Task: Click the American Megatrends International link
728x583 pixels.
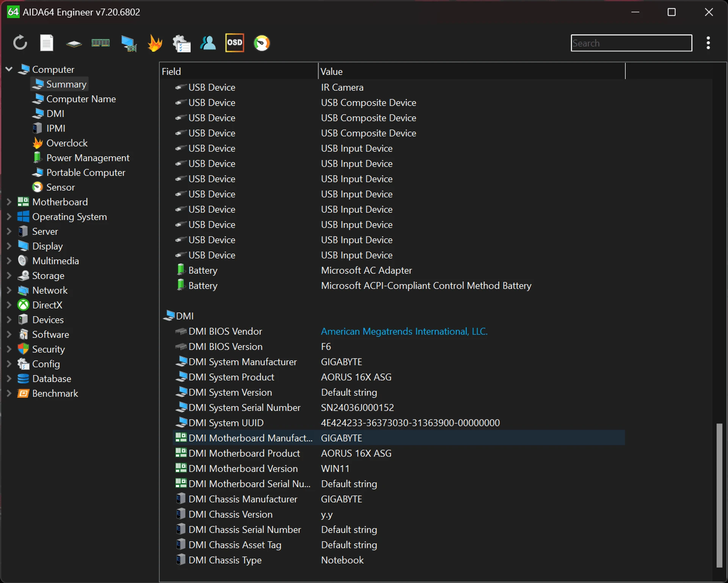Action: pyautogui.click(x=404, y=331)
